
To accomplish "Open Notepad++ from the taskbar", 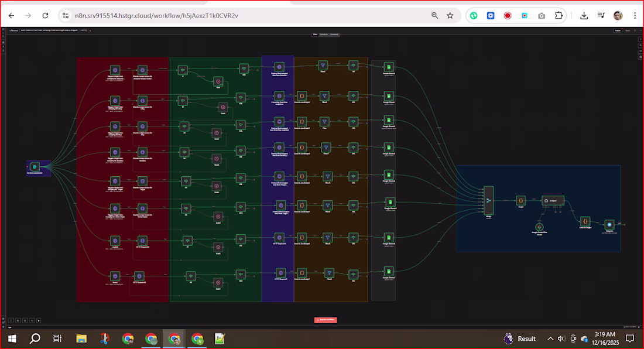I will [x=220, y=338].
